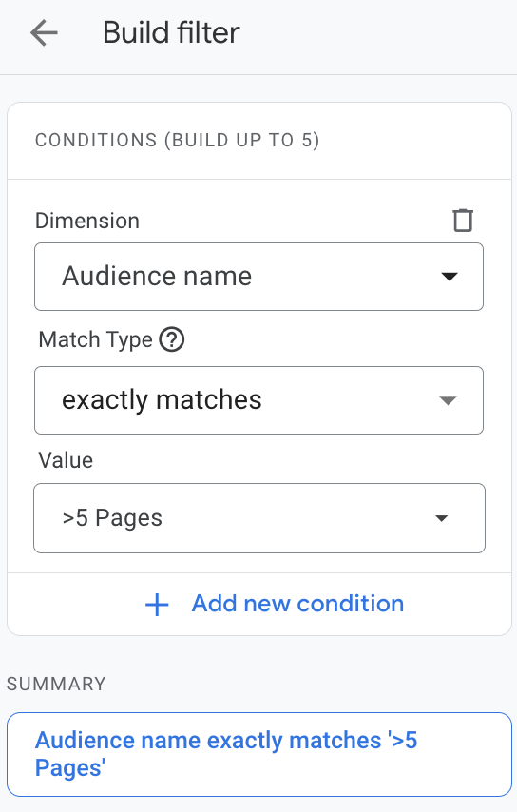Open Match Type help question icon
Screen dimensions: 517x812
tap(171, 339)
